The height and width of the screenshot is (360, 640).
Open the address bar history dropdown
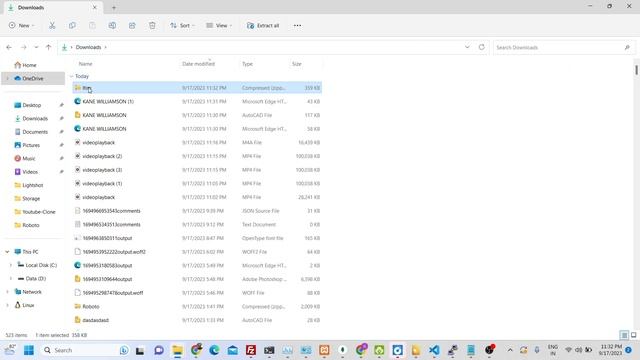(x=467, y=47)
